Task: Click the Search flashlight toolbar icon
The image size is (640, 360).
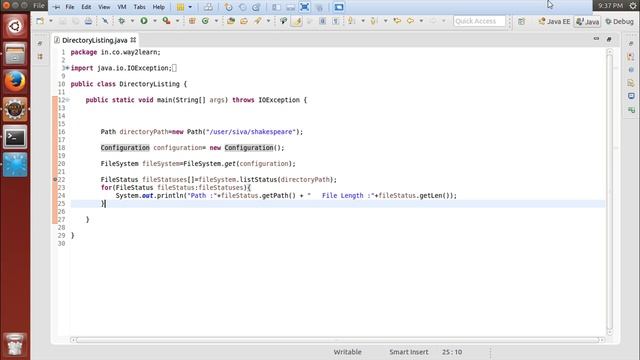Action: 258,21
